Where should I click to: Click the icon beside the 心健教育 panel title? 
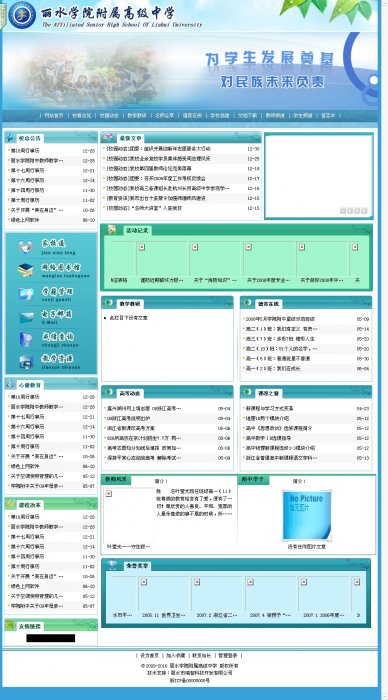(x=10, y=384)
